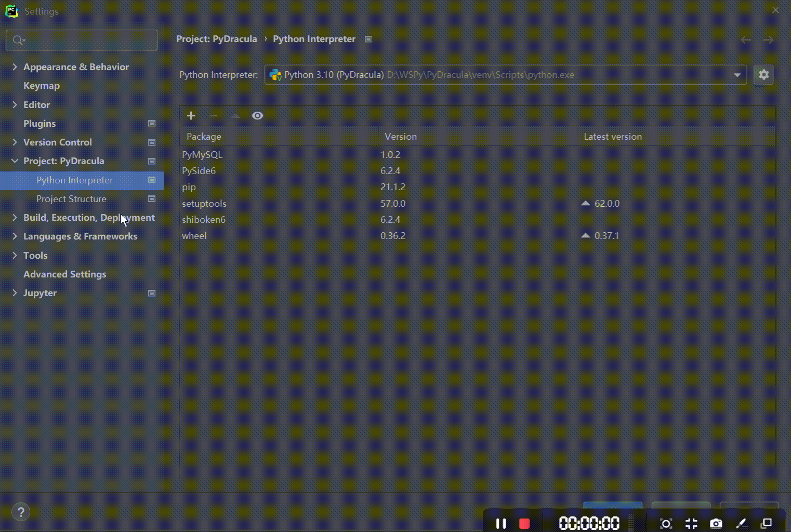791x532 pixels.
Task: Click the uninstall package minus icon
Action: (213, 116)
